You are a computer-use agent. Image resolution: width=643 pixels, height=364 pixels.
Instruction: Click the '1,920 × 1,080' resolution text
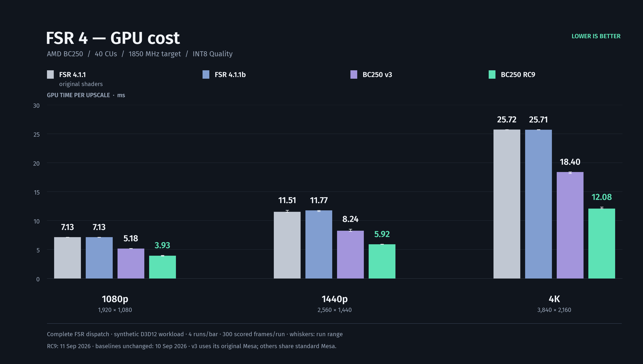pyautogui.click(x=115, y=310)
